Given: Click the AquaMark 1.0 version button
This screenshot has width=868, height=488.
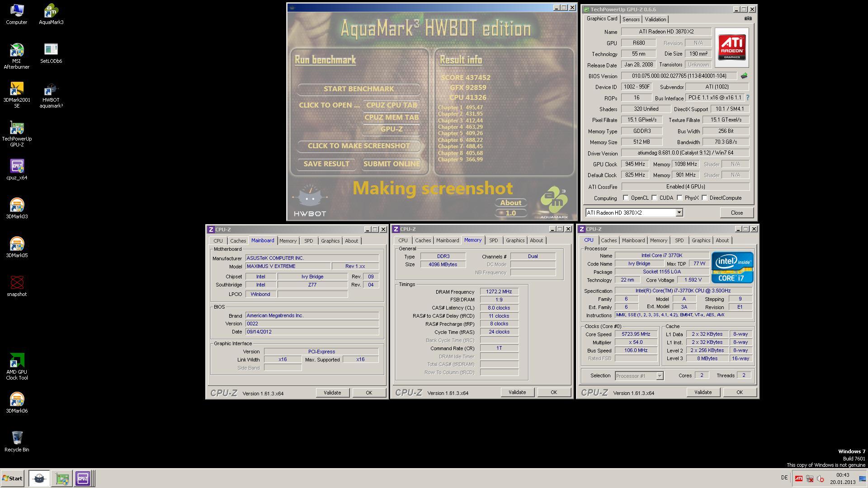Looking at the screenshot, I should (511, 213).
